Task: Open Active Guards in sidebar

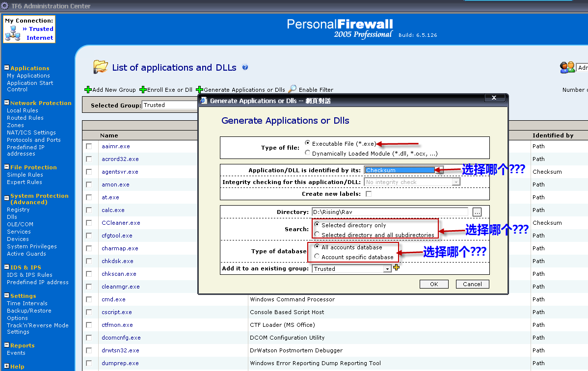Action: pos(26,254)
